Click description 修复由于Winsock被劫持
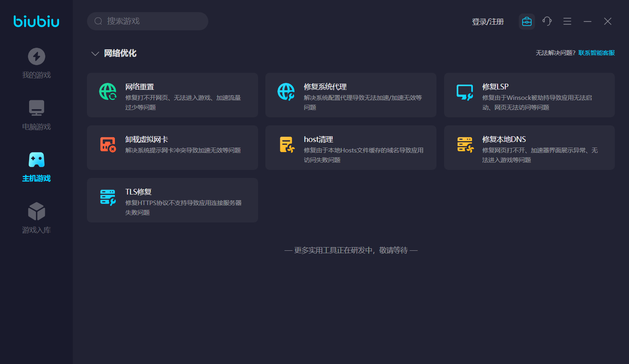Screen dimensions: 629x364 tap(537, 103)
